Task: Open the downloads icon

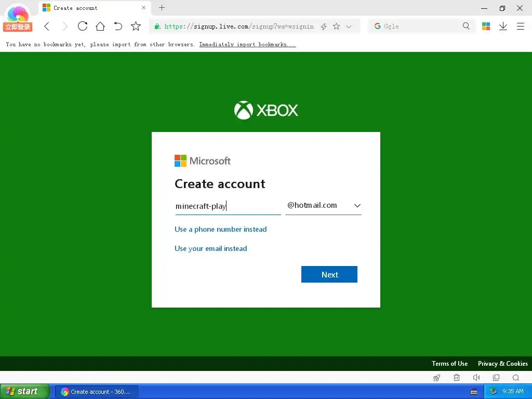Action: click(x=503, y=26)
